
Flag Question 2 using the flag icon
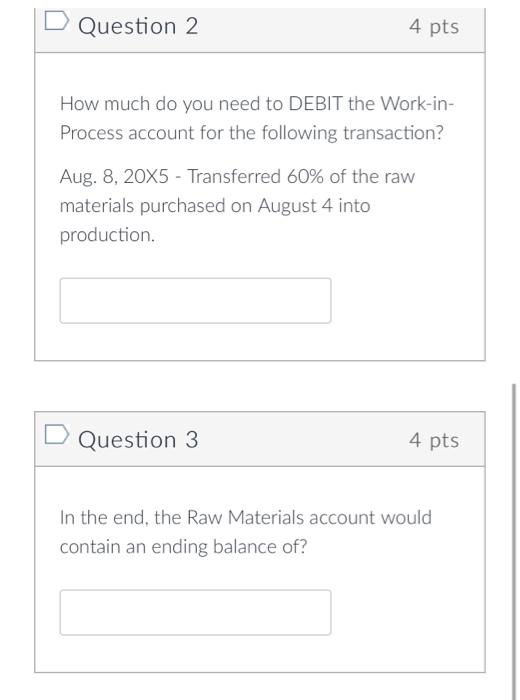pos(57,21)
